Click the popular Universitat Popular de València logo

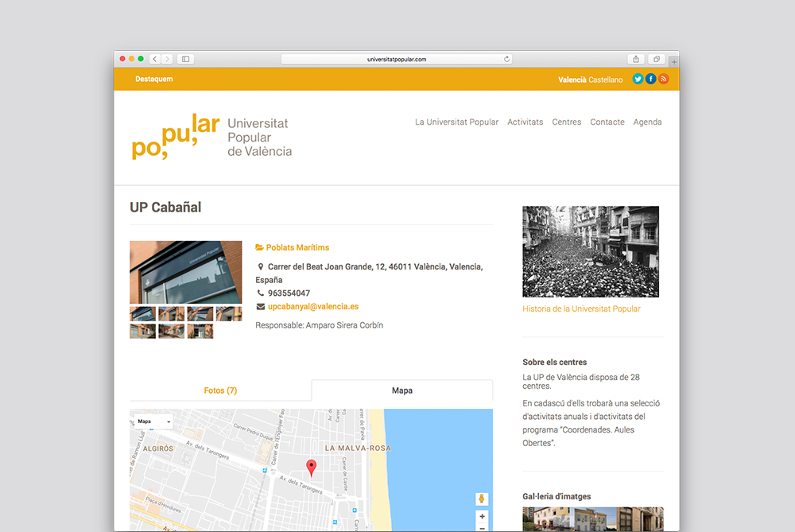(x=211, y=137)
